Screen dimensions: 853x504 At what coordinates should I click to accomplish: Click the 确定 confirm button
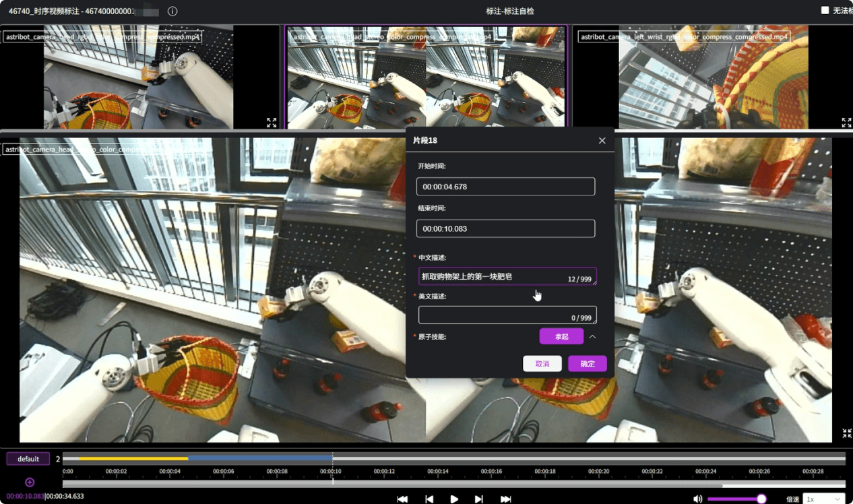[588, 364]
